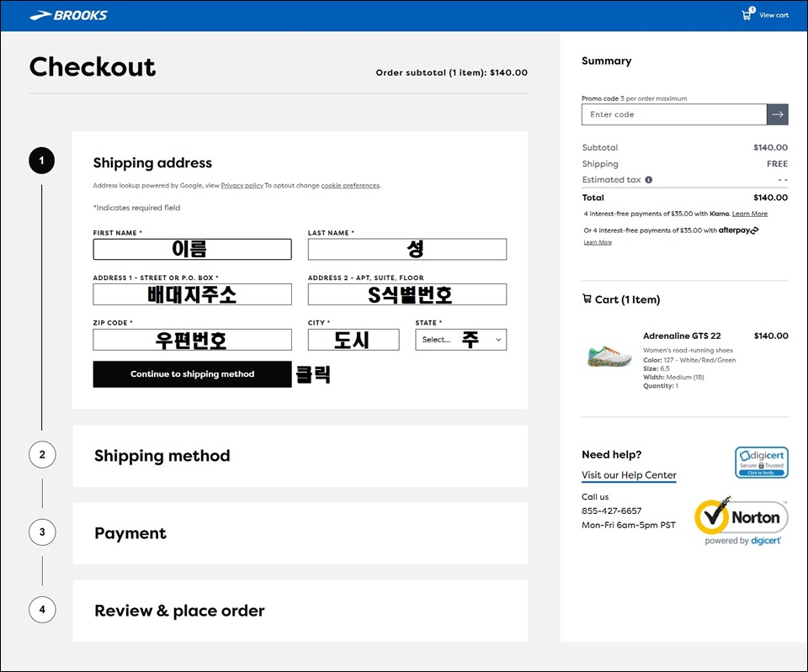Click Continue to shipping method button
808x672 pixels.
pos(192,374)
